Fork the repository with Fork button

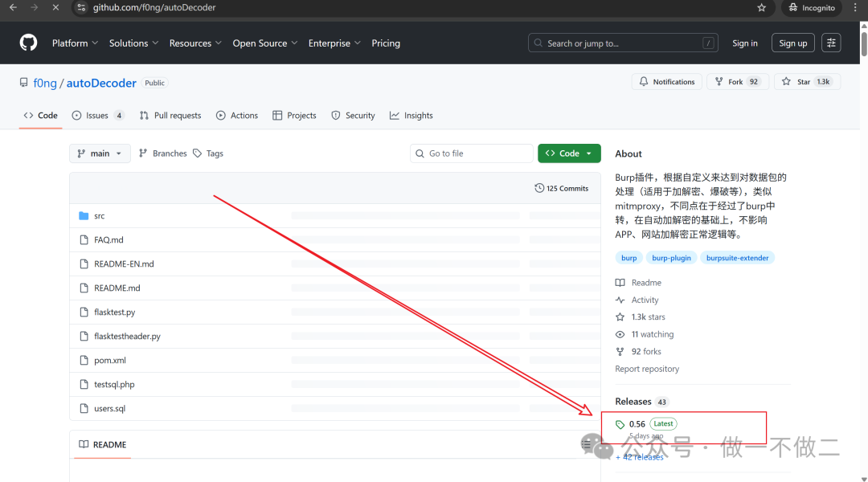pos(737,81)
